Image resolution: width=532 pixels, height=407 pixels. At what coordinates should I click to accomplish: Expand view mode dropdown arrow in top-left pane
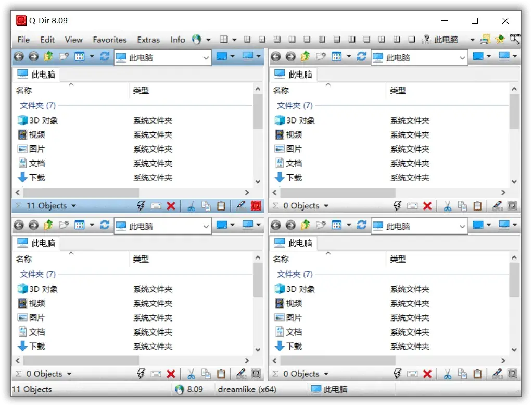(x=92, y=56)
